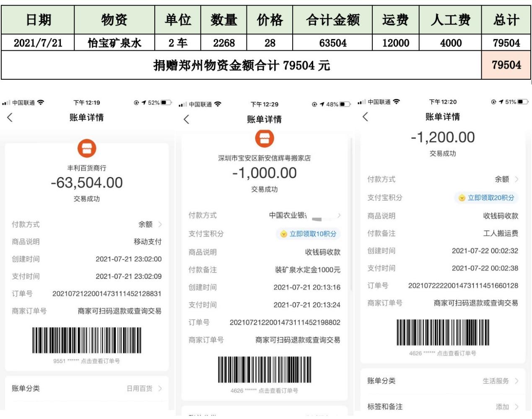Tap back arrow on the 下午12:29 screen
The image size is (532, 419).
point(187,120)
